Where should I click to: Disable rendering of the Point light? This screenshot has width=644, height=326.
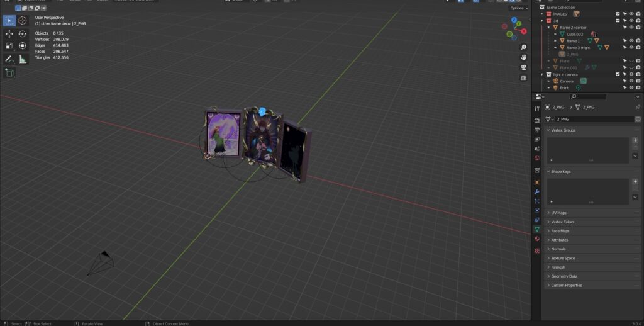point(638,88)
